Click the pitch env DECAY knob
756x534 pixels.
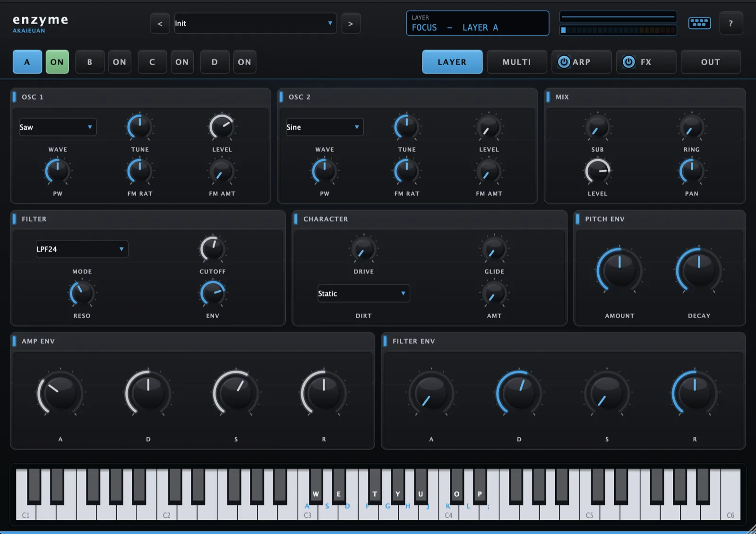[x=699, y=270]
